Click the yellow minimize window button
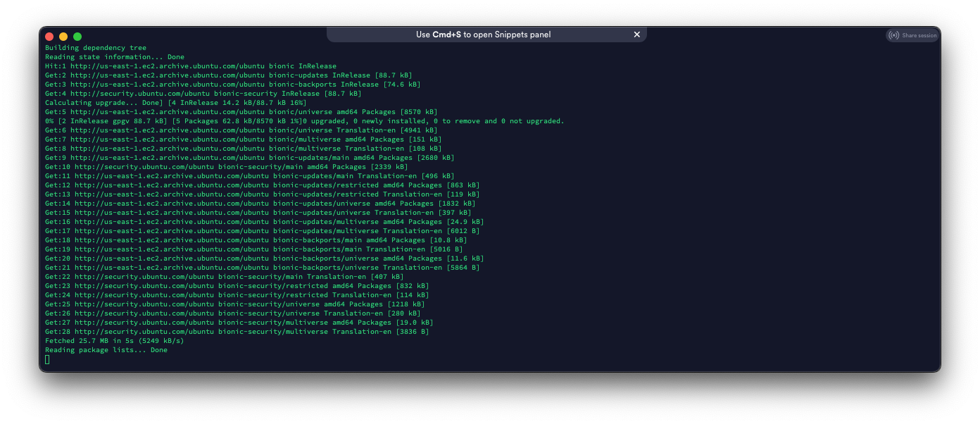The height and width of the screenshot is (424, 980). point(63,37)
